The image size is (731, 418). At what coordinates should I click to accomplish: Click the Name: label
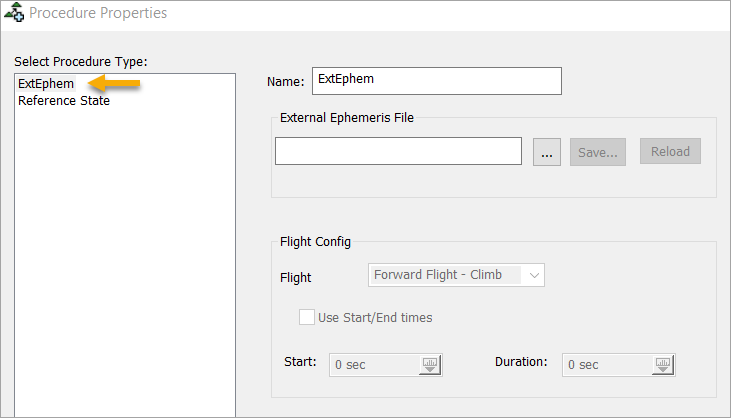pyautogui.click(x=286, y=82)
